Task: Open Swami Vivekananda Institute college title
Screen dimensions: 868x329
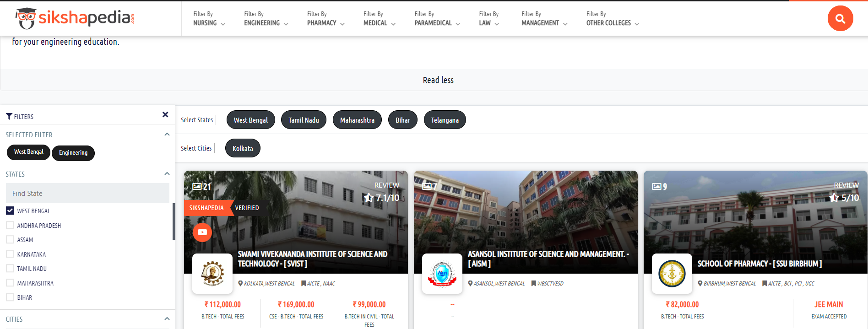Action: pos(313,259)
